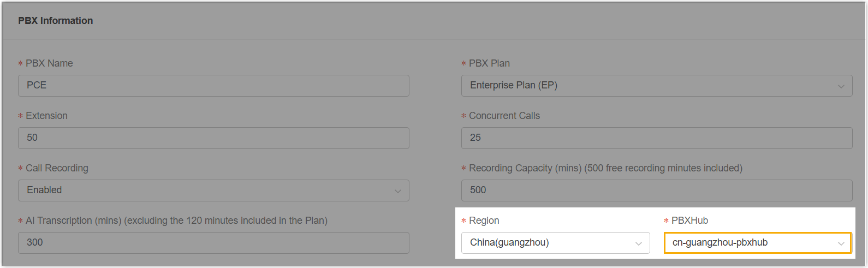Select the Recording Capacity field showing 500
The width and height of the screenshot is (868, 268).
tap(656, 190)
